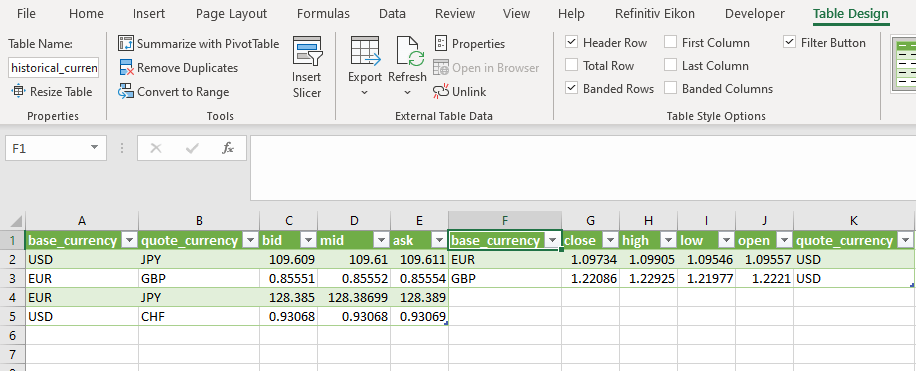The image size is (916, 371).
Task: Open filter dropdown for quote_currency in column B
Action: pos(251,241)
